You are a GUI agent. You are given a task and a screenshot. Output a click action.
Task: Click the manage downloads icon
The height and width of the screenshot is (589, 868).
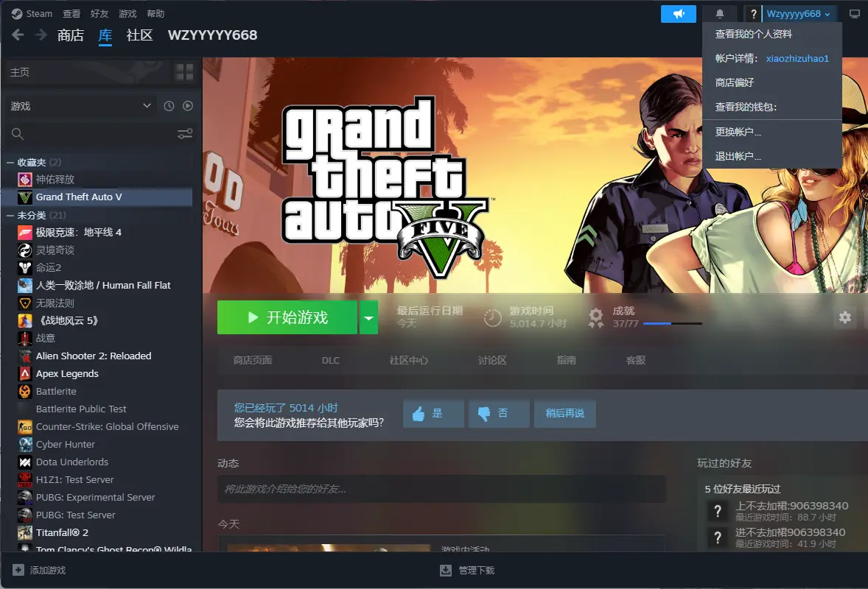point(446,570)
